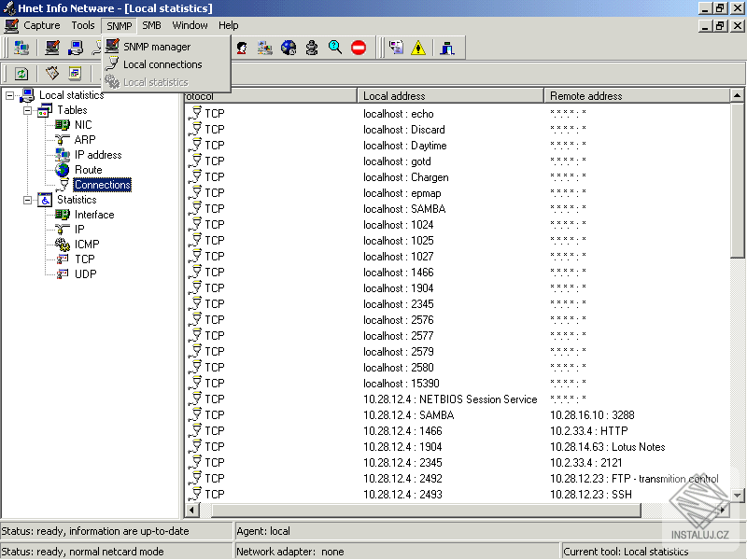Click the magnifier search icon
Screen dimensions: 747x560
tap(334, 47)
